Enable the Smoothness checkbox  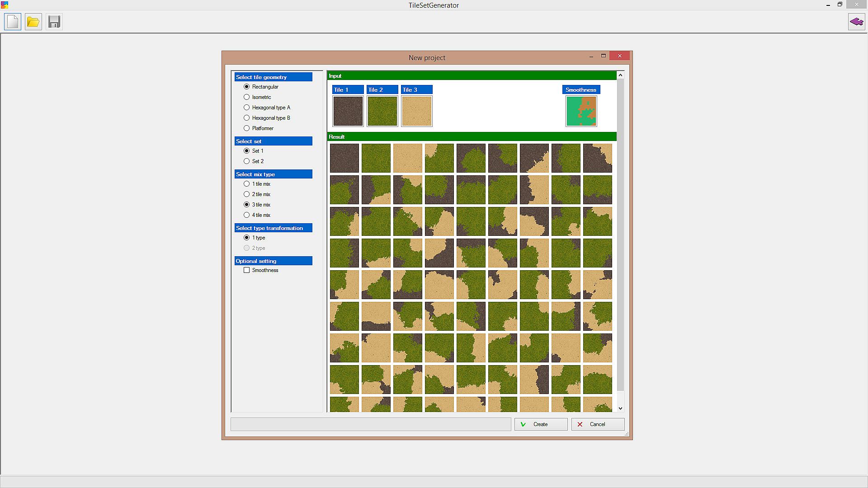[x=247, y=270]
